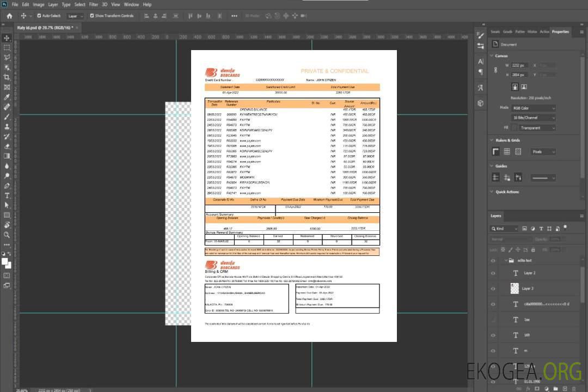588x392 pixels.
Task: Create a new layer with plus icon
Action: (x=565, y=389)
